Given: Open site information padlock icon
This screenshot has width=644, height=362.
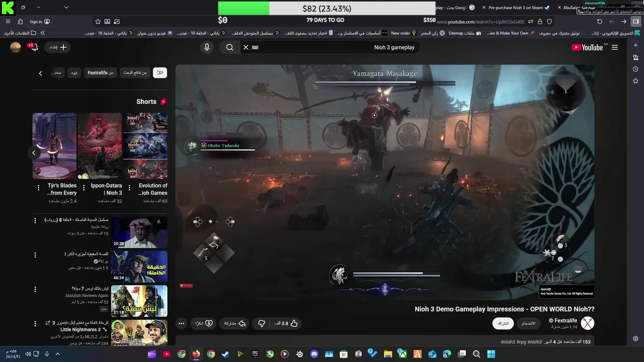Looking at the screenshot, I should pos(540,22).
